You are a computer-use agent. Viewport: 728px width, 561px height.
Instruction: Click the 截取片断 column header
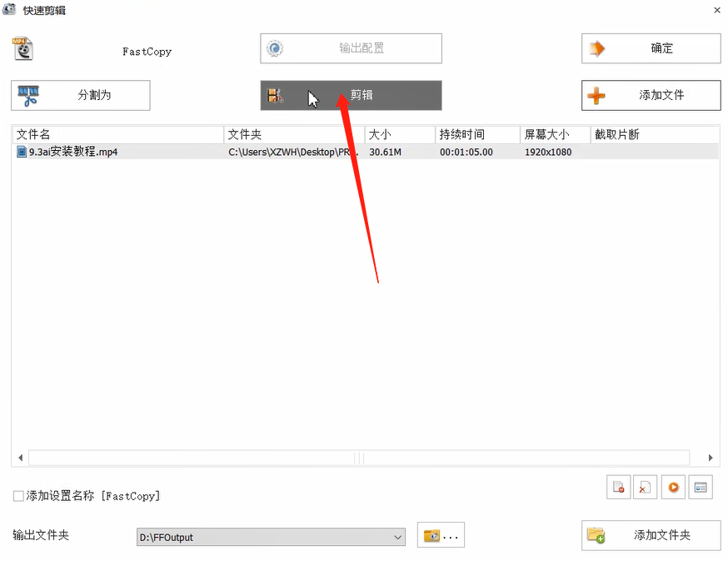point(655,135)
